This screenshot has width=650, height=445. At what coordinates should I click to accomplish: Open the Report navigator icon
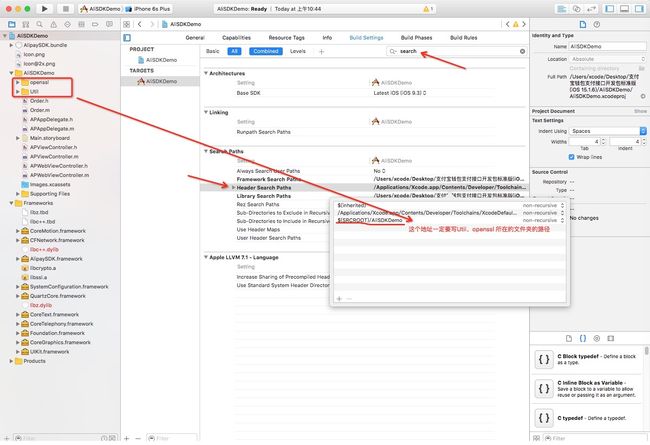[x=109, y=24]
